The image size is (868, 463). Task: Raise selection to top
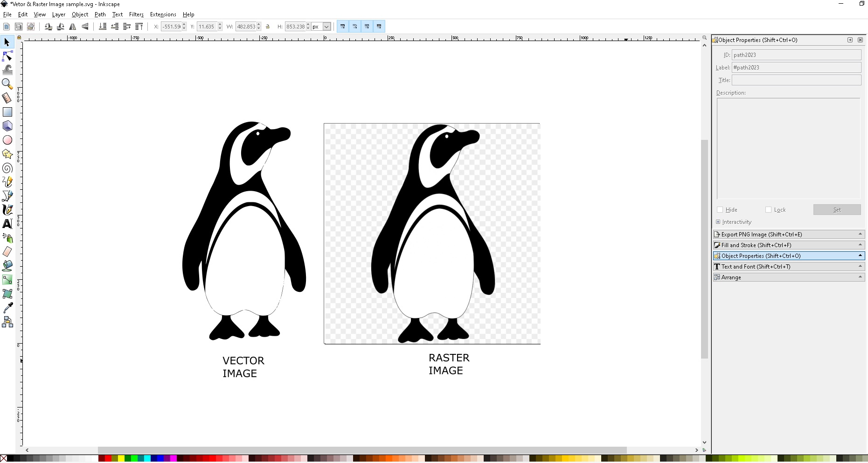click(x=139, y=27)
